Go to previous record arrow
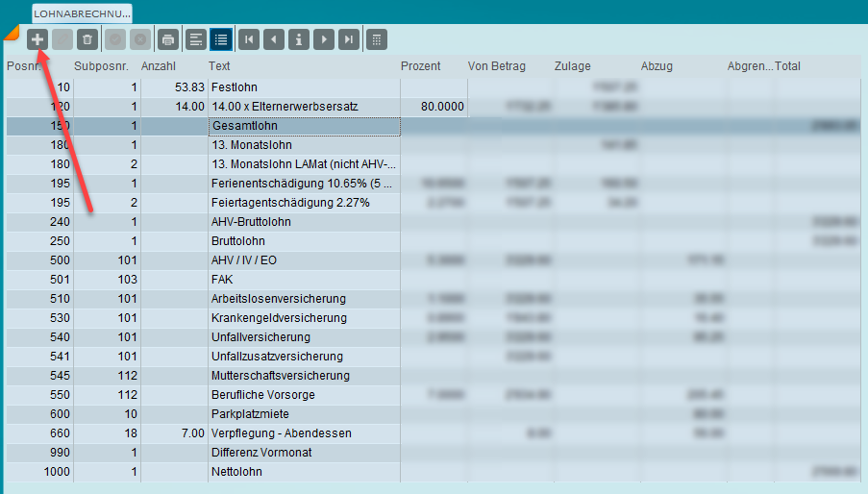 (x=274, y=39)
